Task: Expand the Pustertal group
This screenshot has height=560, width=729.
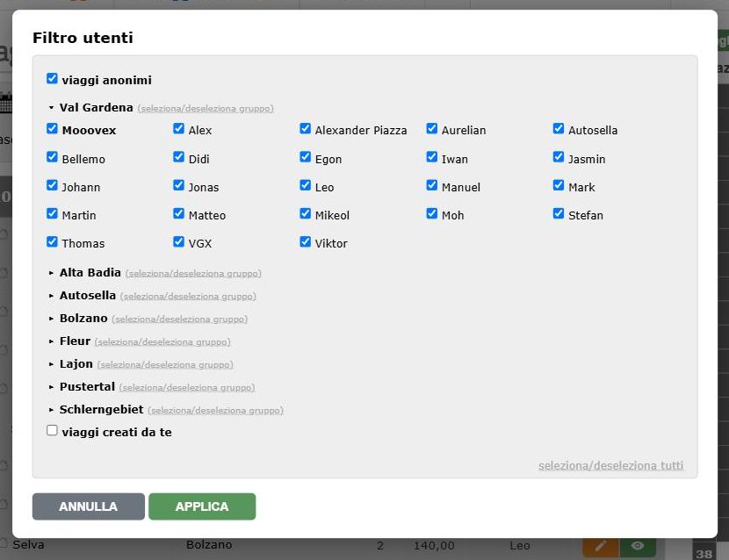Action: point(51,387)
